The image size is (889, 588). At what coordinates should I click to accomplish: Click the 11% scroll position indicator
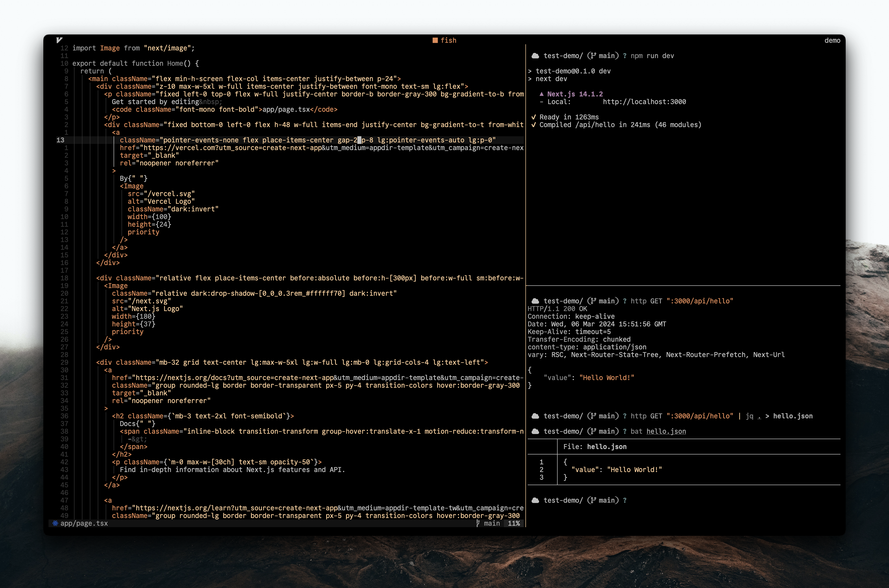513,523
